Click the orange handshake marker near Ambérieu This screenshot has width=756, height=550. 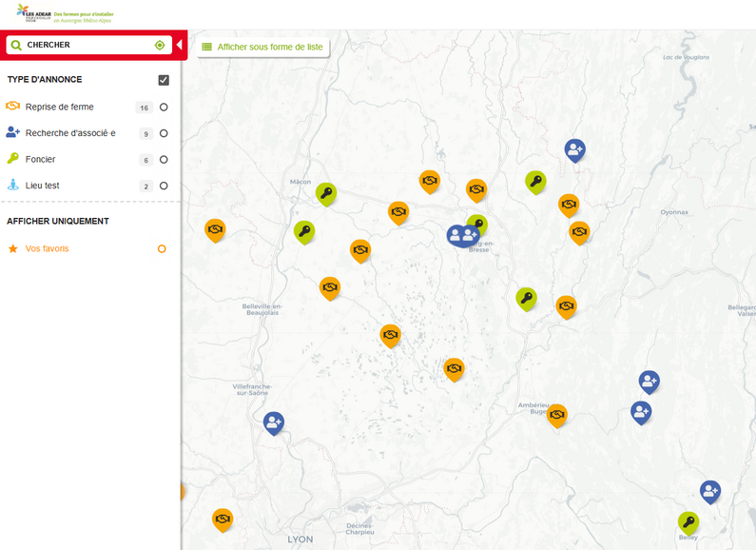point(557,414)
